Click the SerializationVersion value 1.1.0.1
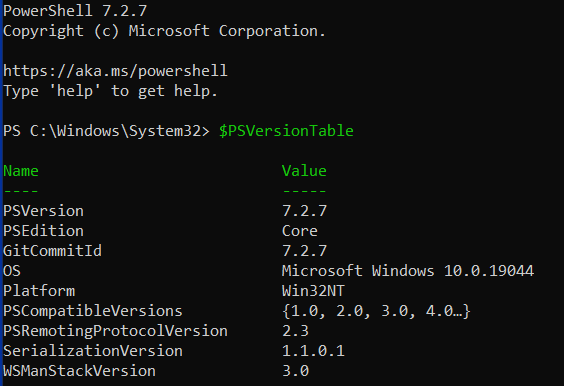Screen dimensions: 564x386 tap(313, 351)
